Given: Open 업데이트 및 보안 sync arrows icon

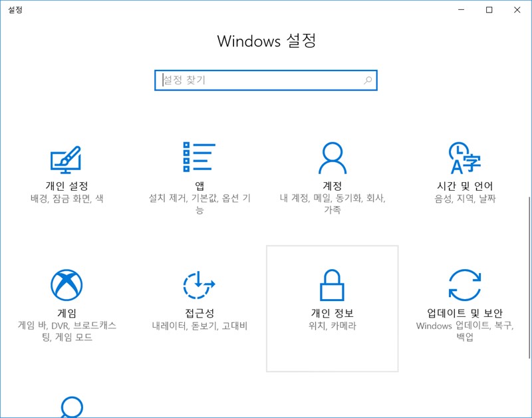Looking at the screenshot, I should 465,285.
